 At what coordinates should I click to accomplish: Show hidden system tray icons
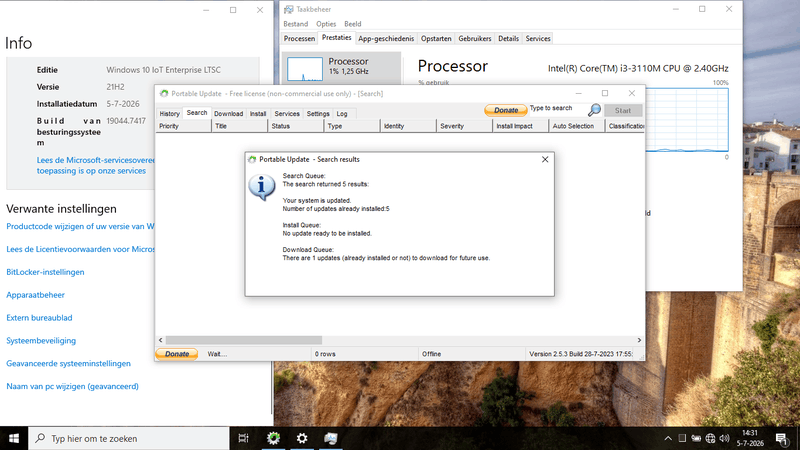point(668,438)
